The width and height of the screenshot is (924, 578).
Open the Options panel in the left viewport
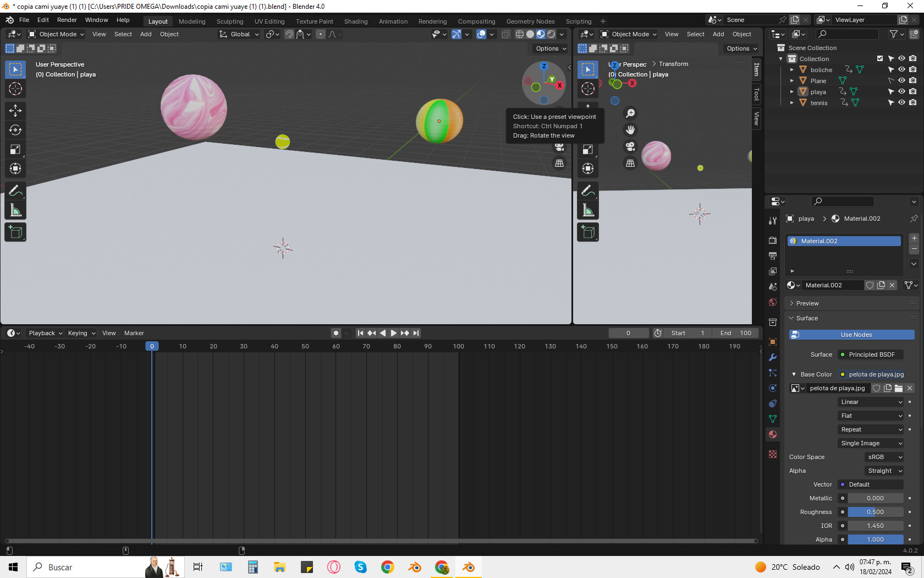548,48
